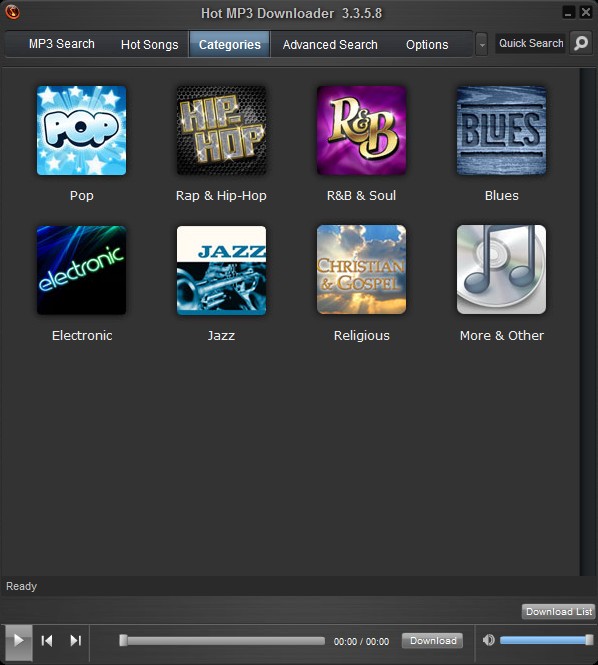The image size is (598, 665).
Task: Click the R&B & Soul label
Action: click(x=361, y=196)
